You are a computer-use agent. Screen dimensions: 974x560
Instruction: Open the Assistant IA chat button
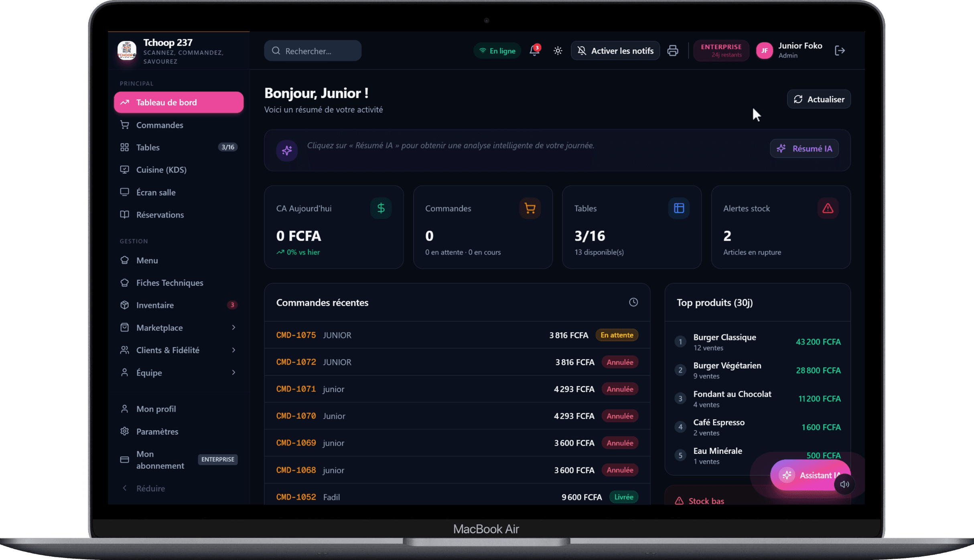click(810, 475)
